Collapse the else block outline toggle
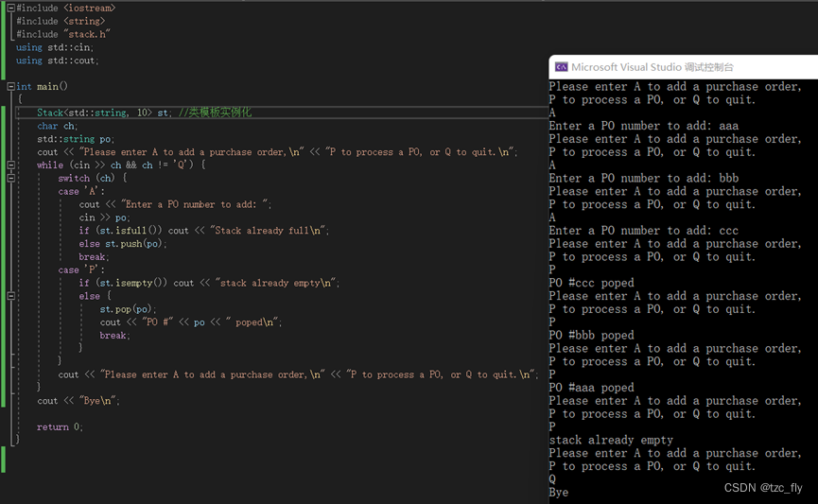 (x=11, y=296)
